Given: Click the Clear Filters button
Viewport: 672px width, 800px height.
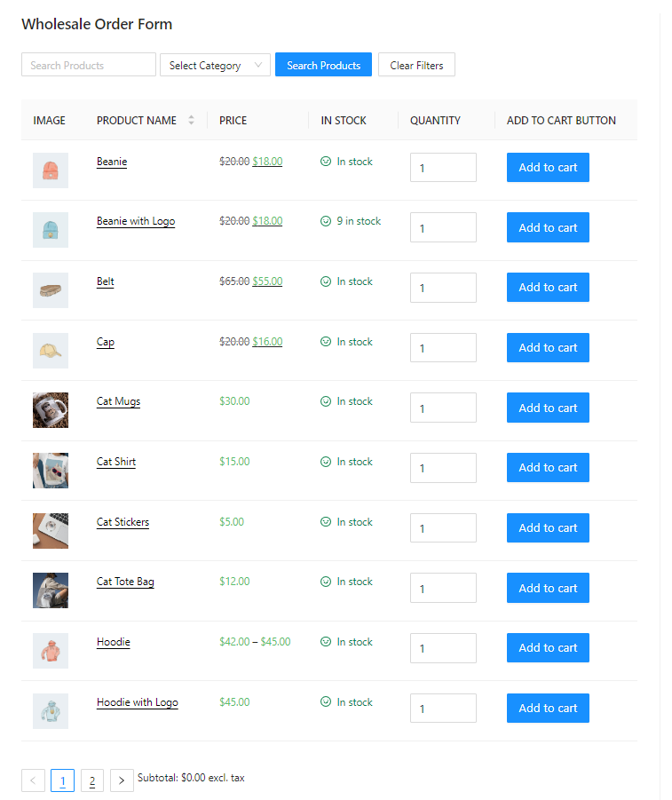Looking at the screenshot, I should point(416,65).
